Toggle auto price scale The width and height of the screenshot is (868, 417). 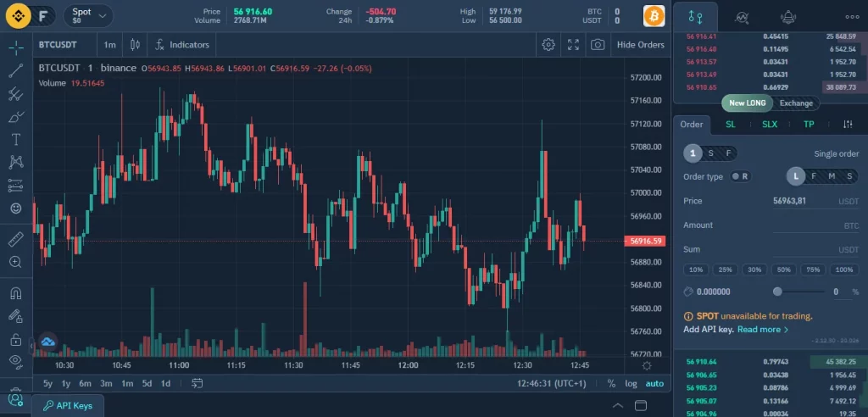click(654, 383)
